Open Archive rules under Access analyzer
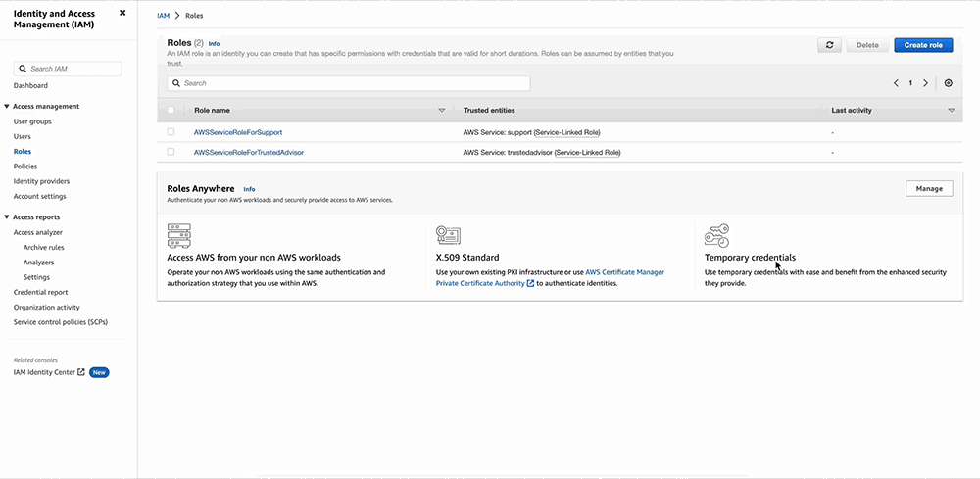Viewport: 980px width, 479px height. [x=44, y=247]
